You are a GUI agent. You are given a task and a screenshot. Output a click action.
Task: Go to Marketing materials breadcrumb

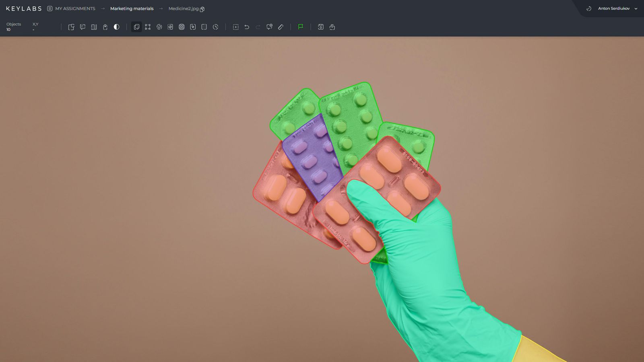click(x=132, y=8)
